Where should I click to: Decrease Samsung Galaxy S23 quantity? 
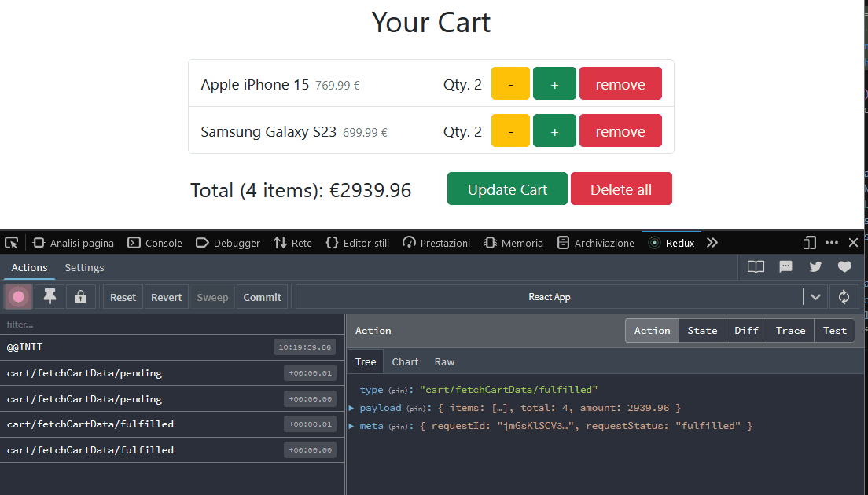tap(510, 130)
